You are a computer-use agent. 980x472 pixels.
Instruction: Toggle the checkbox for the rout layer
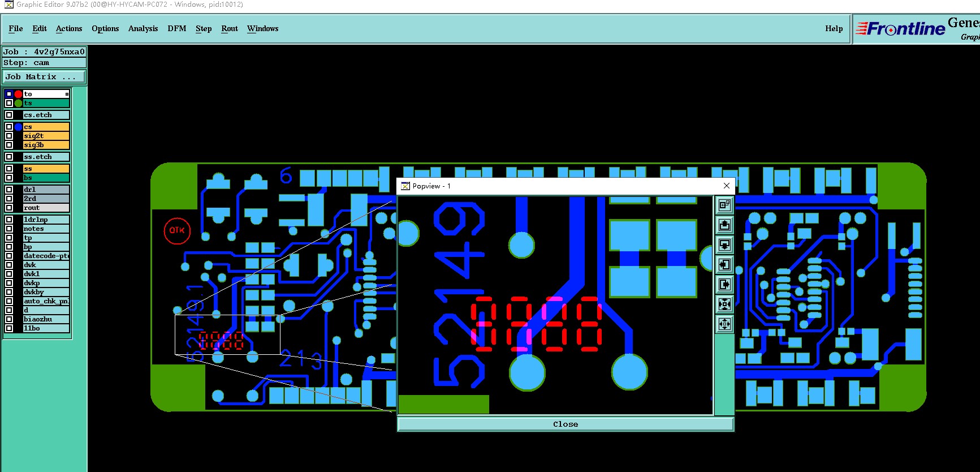(x=9, y=208)
